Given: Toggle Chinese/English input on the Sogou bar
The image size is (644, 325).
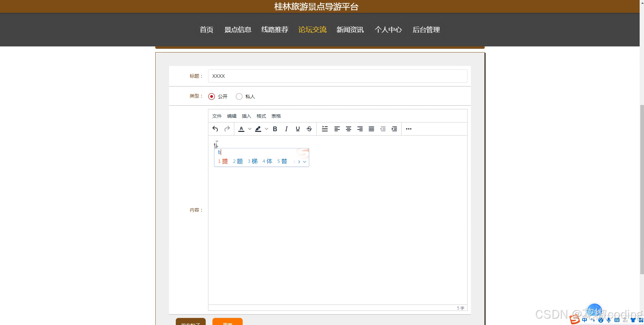Looking at the screenshot, I should [x=584, y=320].
